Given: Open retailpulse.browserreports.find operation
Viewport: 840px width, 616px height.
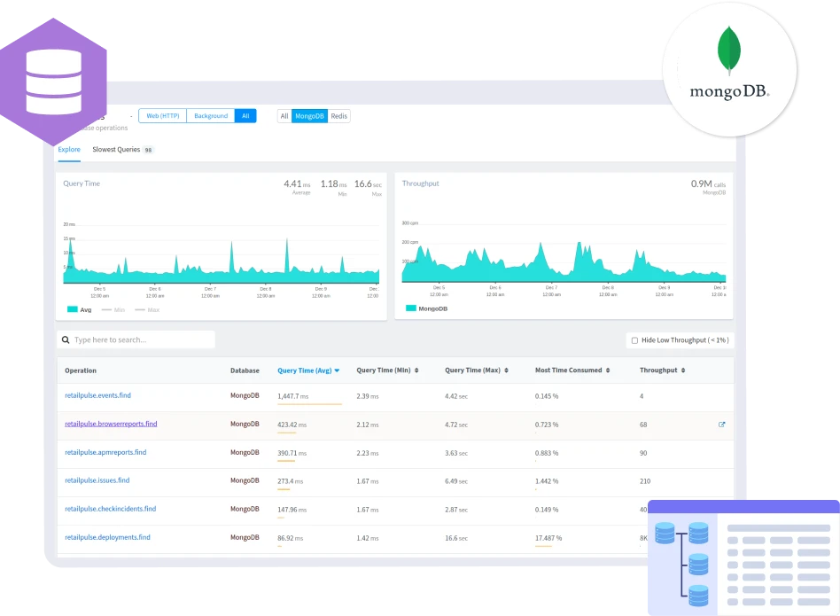Looking at the screenshot, I should (x=111, y=424).
